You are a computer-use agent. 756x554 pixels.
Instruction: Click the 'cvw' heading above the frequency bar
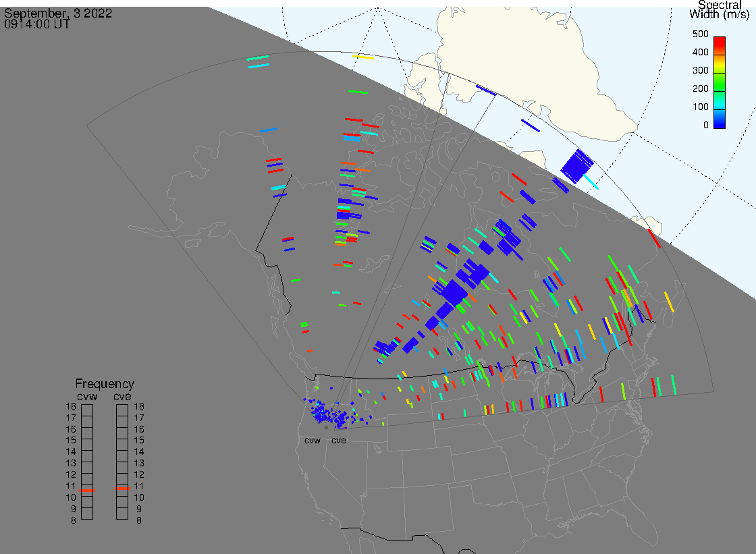[x=87, y=396]
